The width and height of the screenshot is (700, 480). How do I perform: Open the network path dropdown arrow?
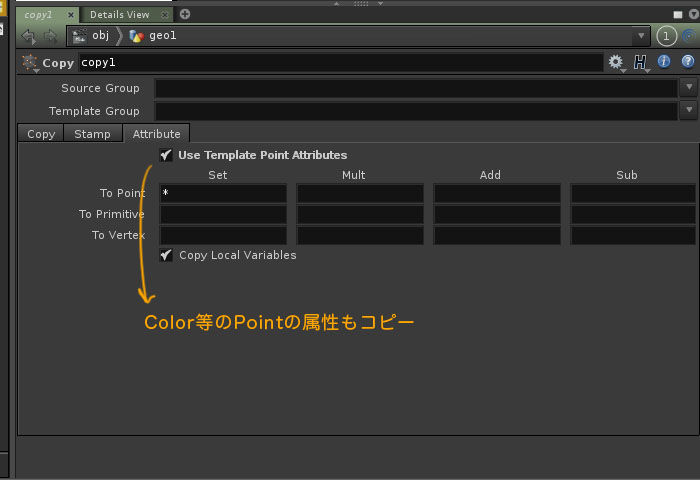click(x=641, y=36)
